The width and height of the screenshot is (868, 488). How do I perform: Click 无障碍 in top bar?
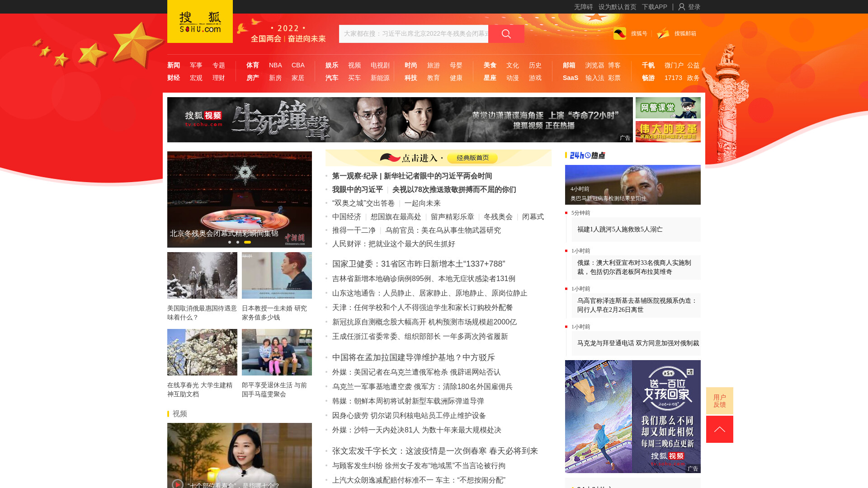(583, 7)
